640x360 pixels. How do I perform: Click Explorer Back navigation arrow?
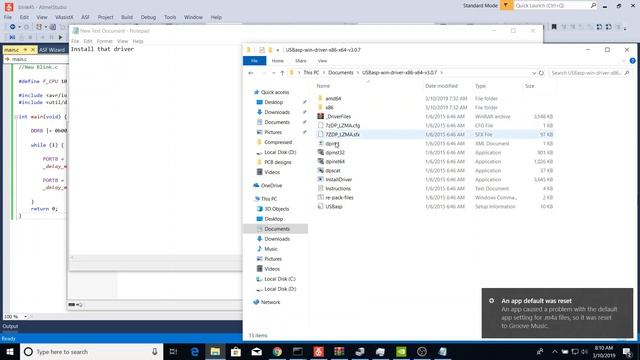coord(251,73)
